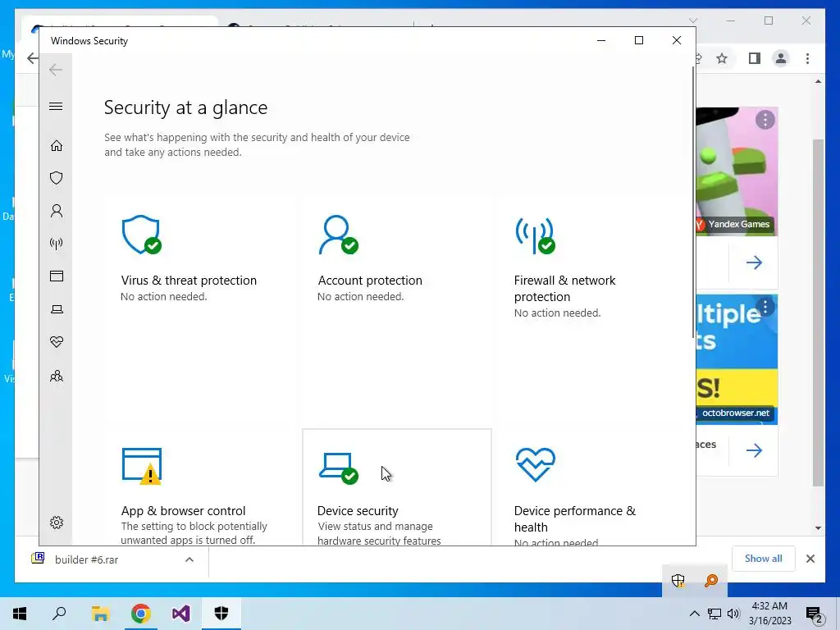
Task: Click arrow below octobrowser ad
Action: (754, 450)
